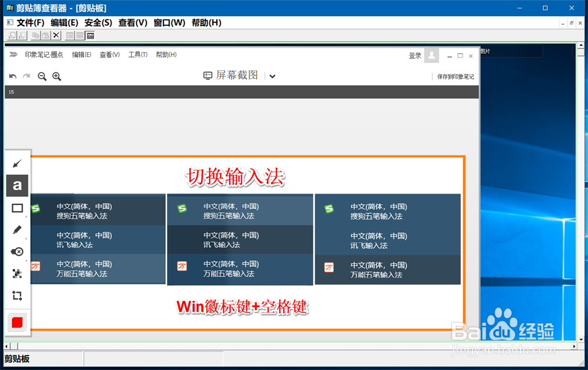
Task: Expand the 屏幕截图 dropdown arrow
Action: coord(272,76)
